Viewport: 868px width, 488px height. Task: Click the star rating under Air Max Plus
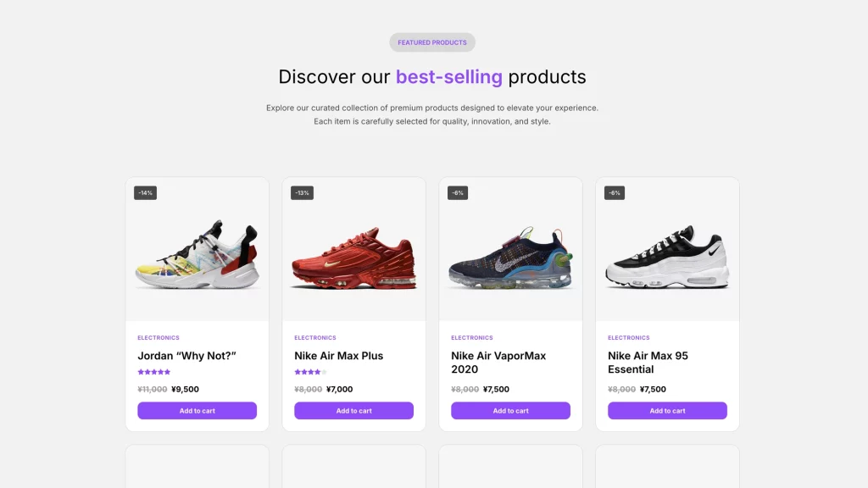point(310,372)
